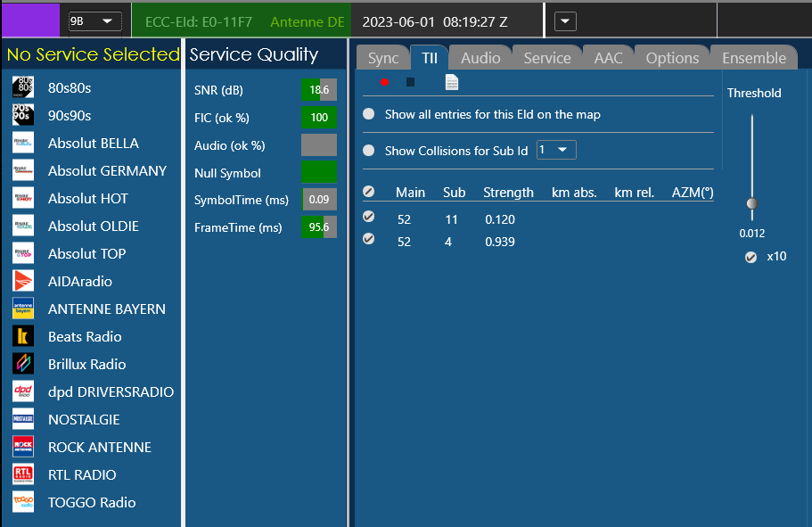Open the TII log file document icon

coord(452,82)
